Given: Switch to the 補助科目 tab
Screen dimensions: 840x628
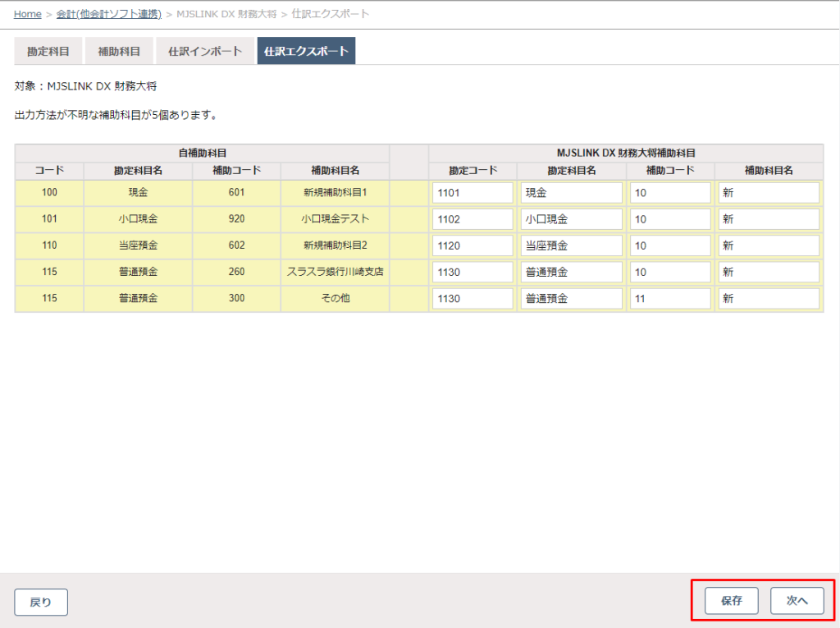Looking at the screenshot, I should (119, 51).
